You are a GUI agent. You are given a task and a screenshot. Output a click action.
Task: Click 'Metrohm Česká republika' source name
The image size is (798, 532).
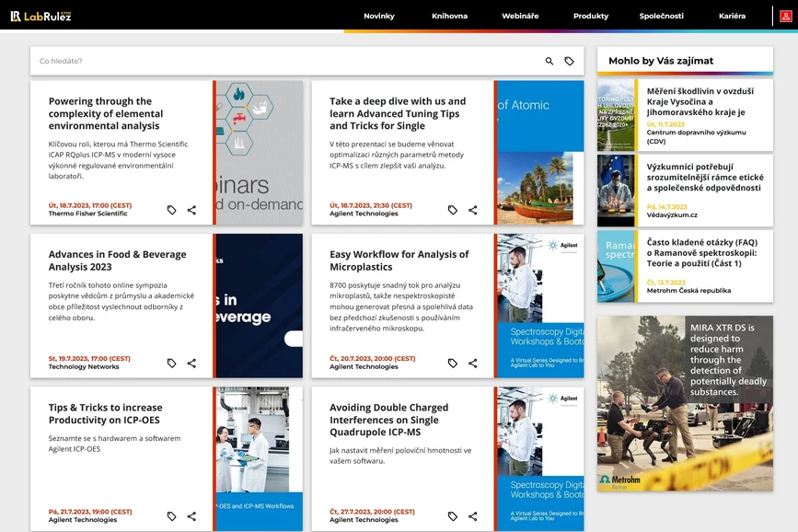click(x=688, y=291)
